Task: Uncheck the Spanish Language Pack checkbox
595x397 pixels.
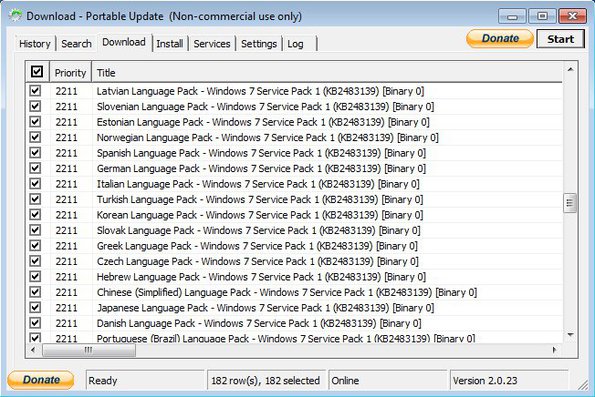Action: [35, 153]
